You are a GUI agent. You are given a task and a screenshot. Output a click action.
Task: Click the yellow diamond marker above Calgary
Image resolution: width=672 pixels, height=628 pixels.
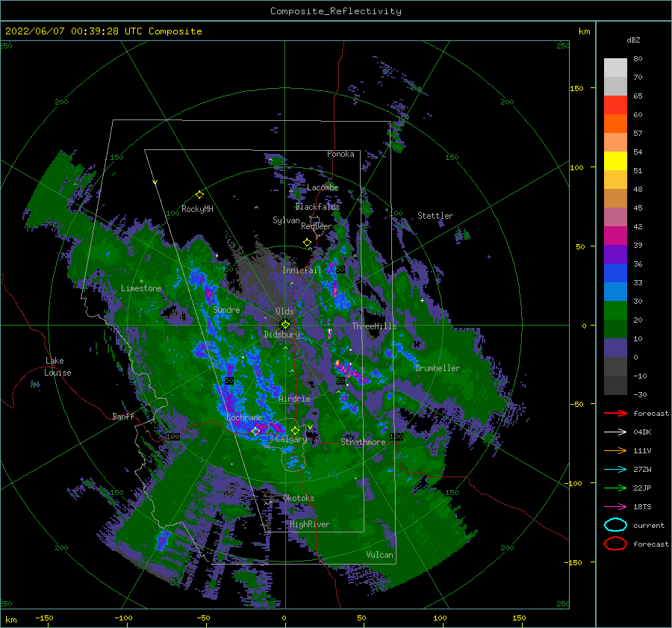(295, 430)
